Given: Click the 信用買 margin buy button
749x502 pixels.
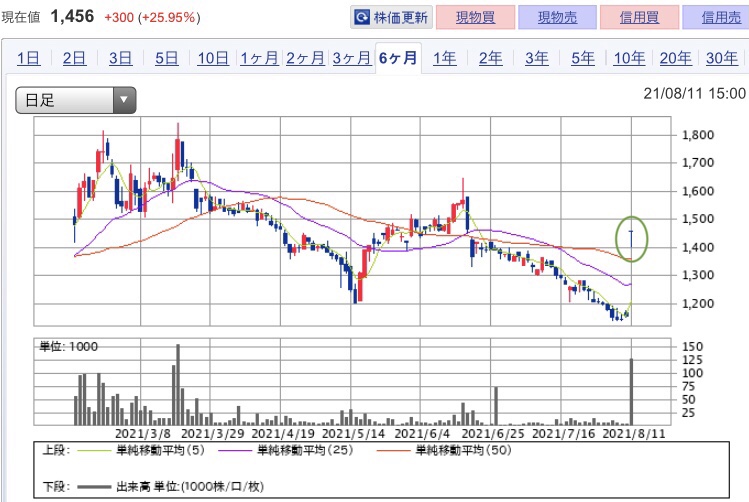Looking at the screenshot, I should click(x=639, y=18).
